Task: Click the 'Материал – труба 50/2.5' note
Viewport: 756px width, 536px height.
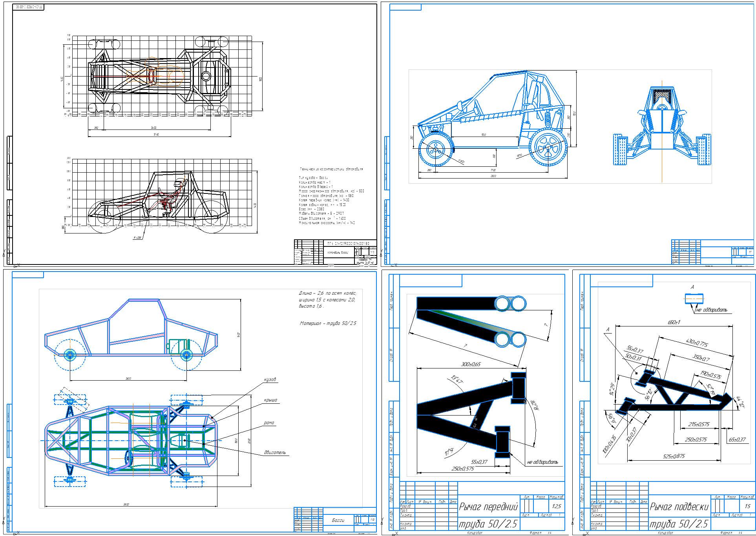Action: [x=328, y=324]
